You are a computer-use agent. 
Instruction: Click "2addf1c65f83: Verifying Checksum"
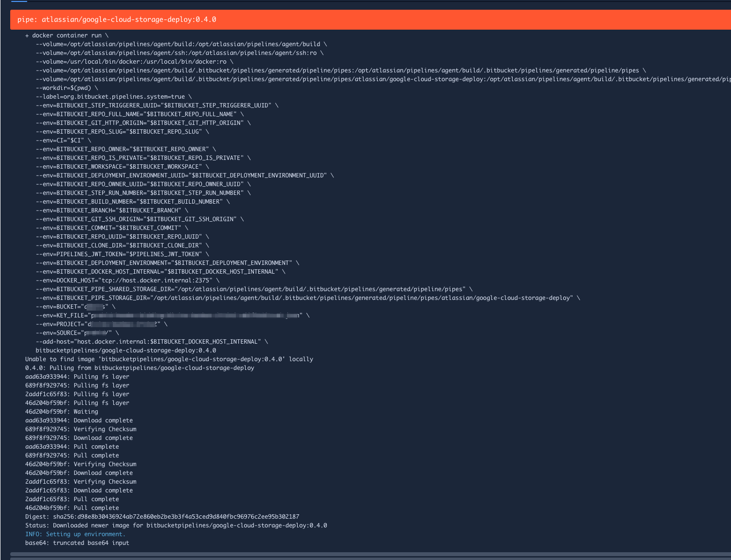81,482
